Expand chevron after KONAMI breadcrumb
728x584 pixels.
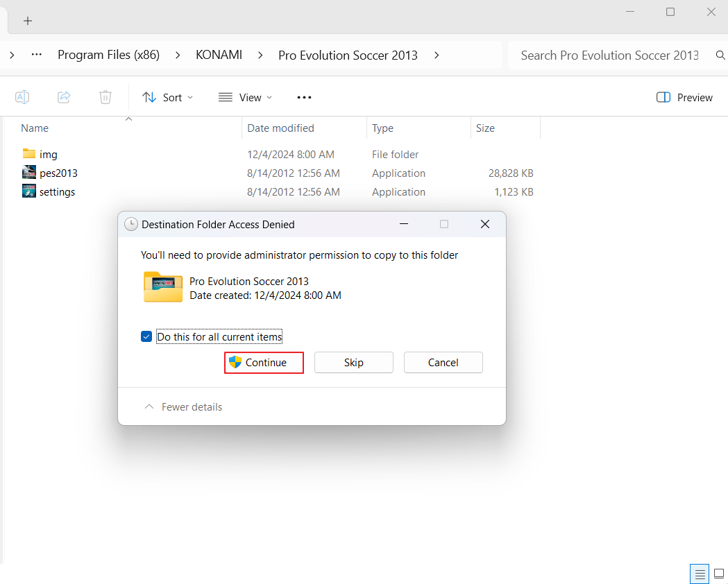click(260, 55)
